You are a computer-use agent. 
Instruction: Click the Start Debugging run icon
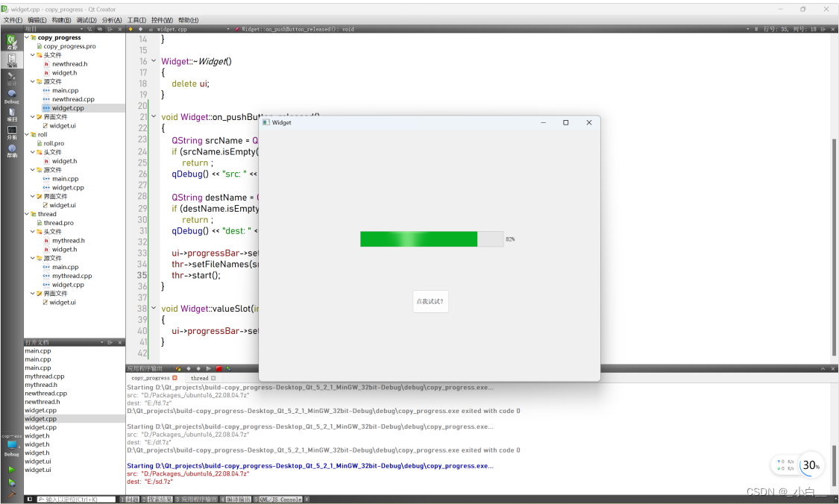11,482
